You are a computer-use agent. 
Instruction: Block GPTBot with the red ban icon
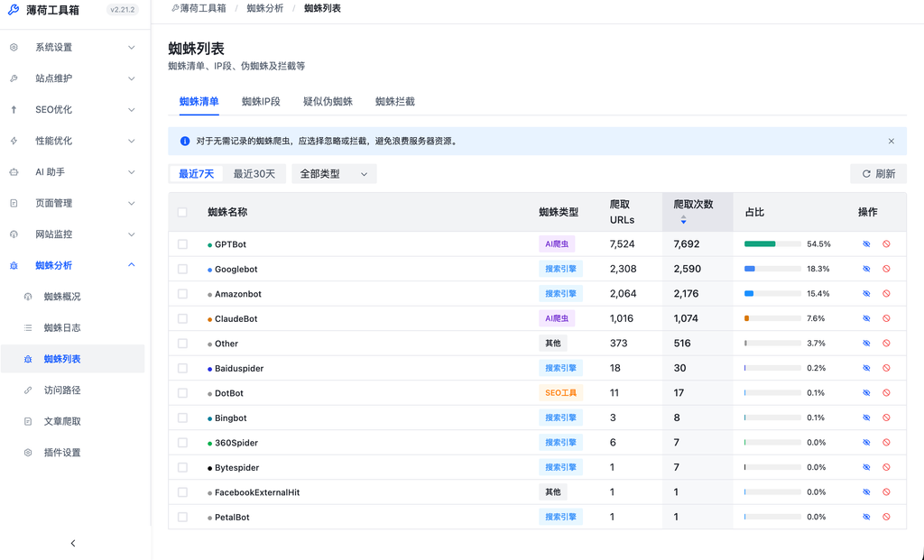(886, 243)
